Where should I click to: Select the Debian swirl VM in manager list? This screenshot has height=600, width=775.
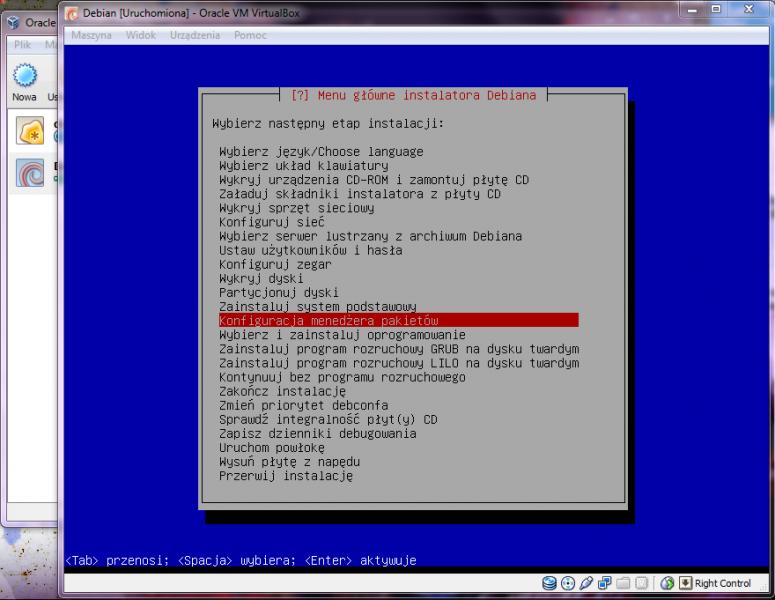point(30,173)
